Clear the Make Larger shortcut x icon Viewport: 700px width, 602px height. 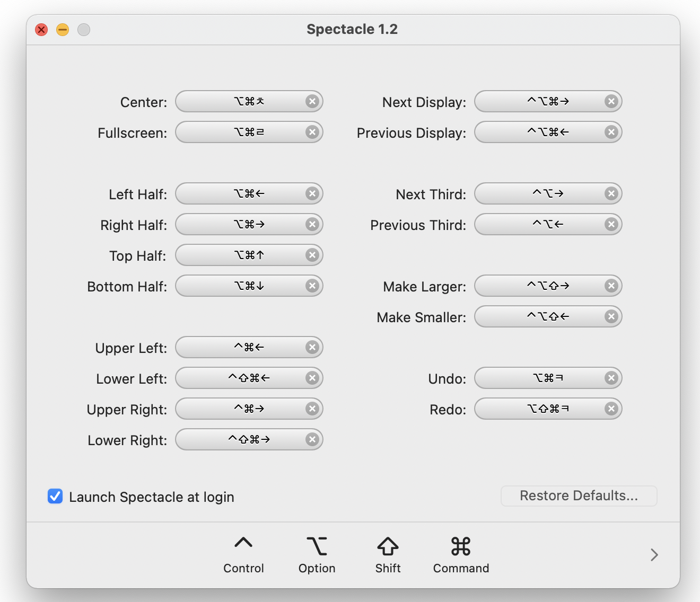click(611, 286)
